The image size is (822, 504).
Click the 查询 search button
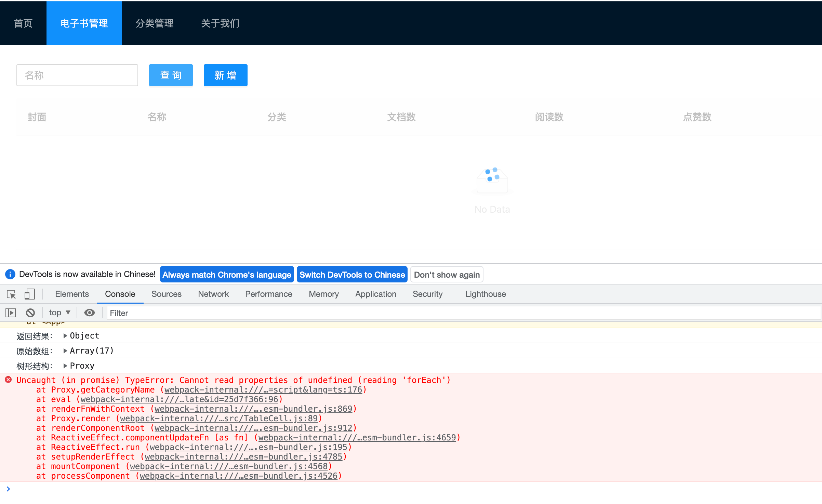click(171, 75)
